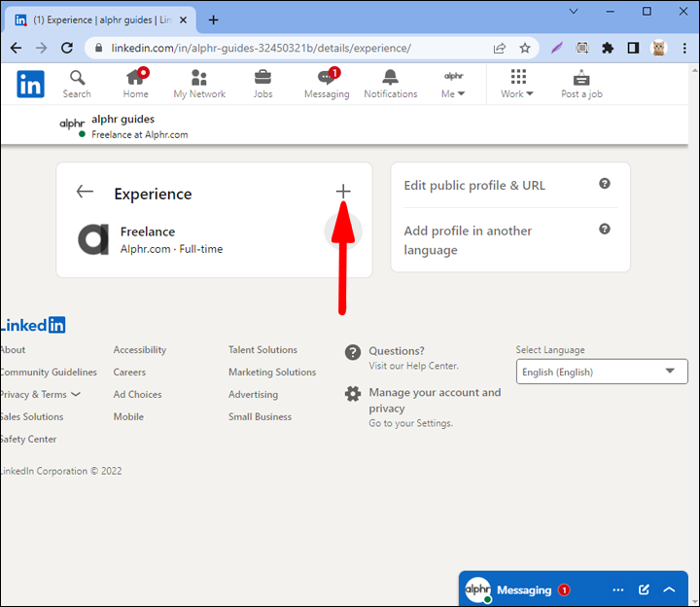Bookmark this page with the star icon

[525, 48]
